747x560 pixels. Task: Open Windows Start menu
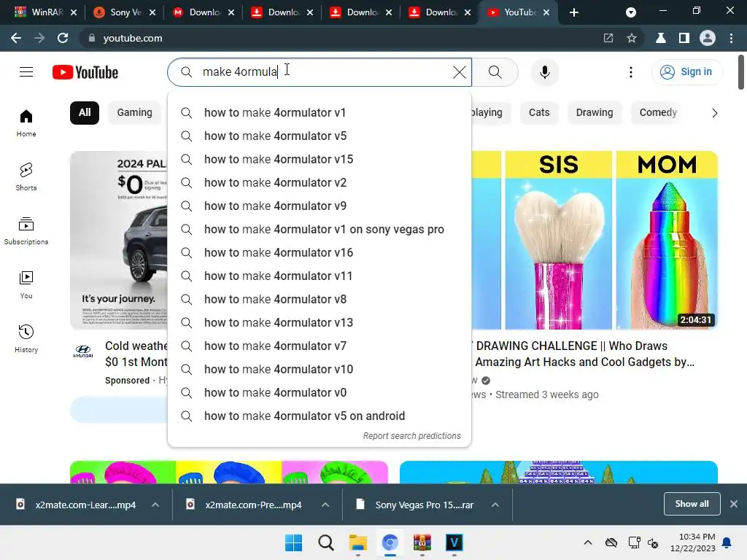pyautogui.click(x=293, y=542)
